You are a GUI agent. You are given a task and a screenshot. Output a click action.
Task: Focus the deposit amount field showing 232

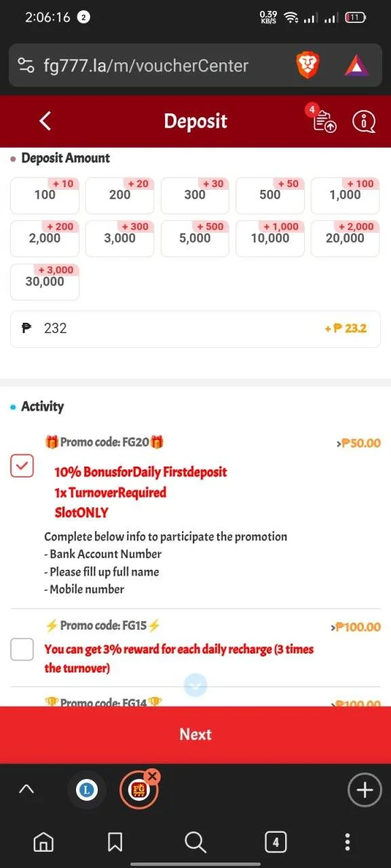tap(195, 329)
